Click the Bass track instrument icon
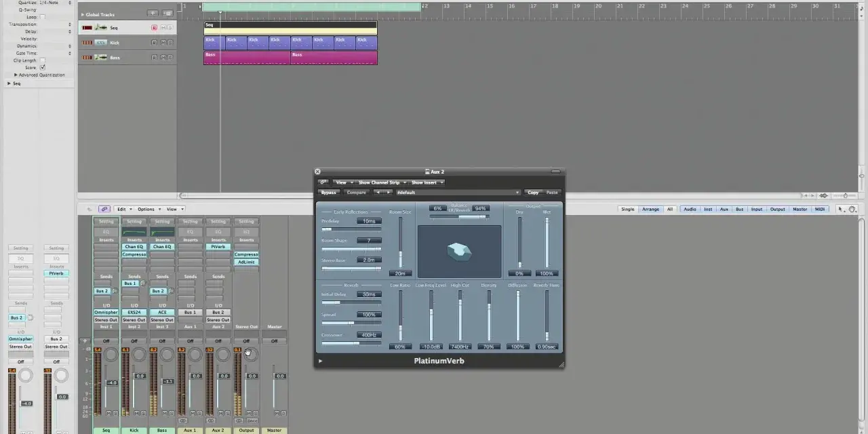This screenshot has height=434, width=868. 100,58
